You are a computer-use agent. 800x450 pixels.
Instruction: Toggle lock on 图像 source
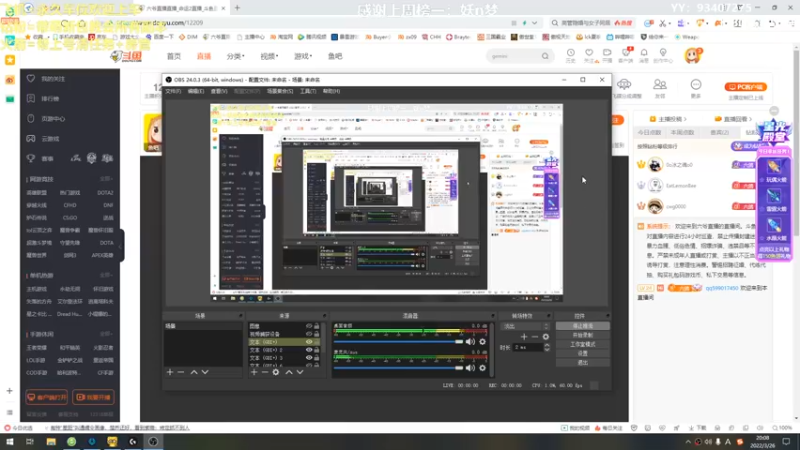[x=317, y=326]
